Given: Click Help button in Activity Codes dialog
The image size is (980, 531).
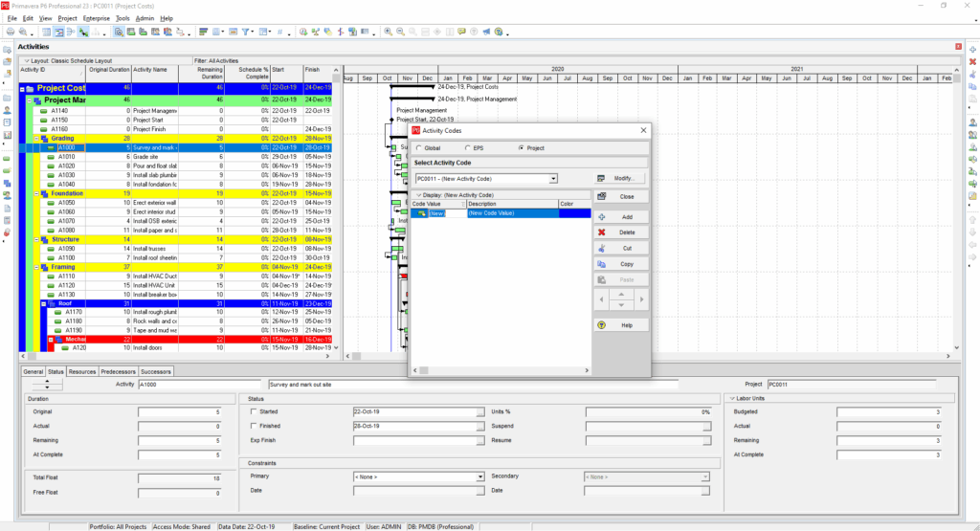Looking at the screenshot, I should click(620, 325).
